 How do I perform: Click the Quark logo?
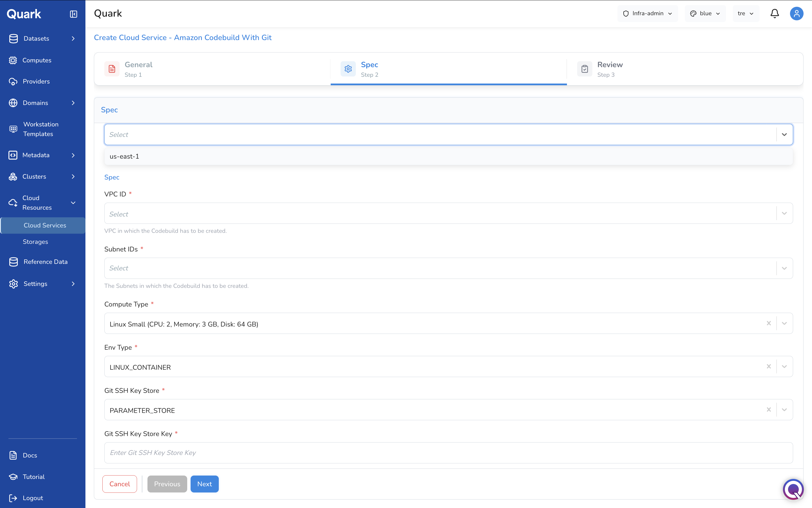tap(24, 14)
